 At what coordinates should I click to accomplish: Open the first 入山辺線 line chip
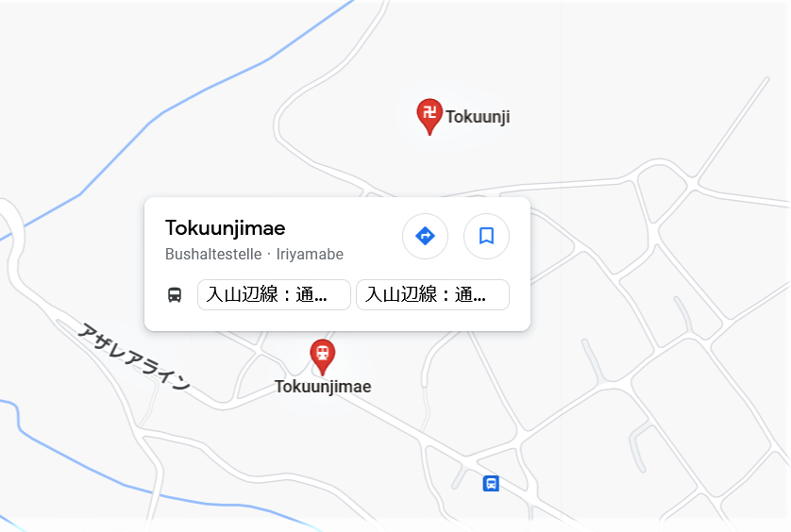274,294
